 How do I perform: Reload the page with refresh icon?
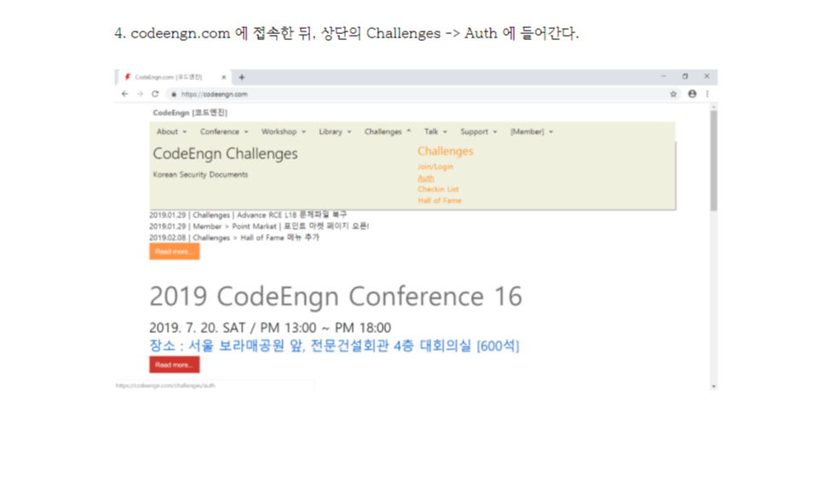click(x=155, y=94)
